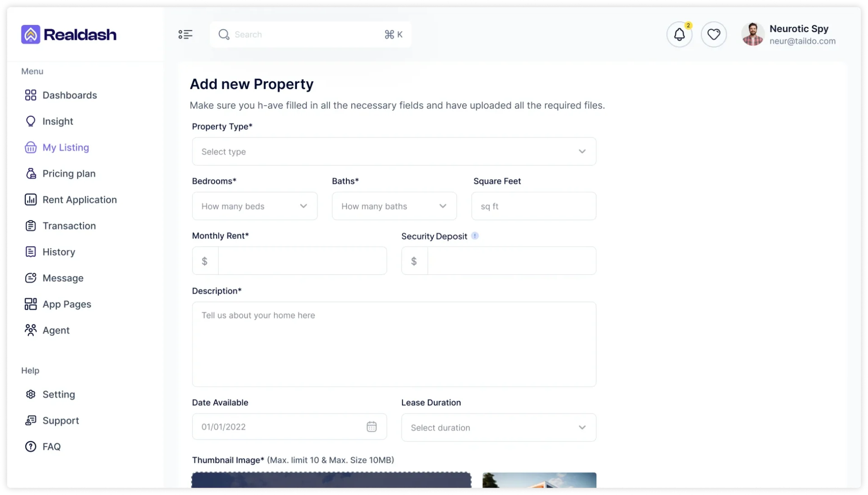
Task: Select My Listing menu item
Action: pos(57,148)
